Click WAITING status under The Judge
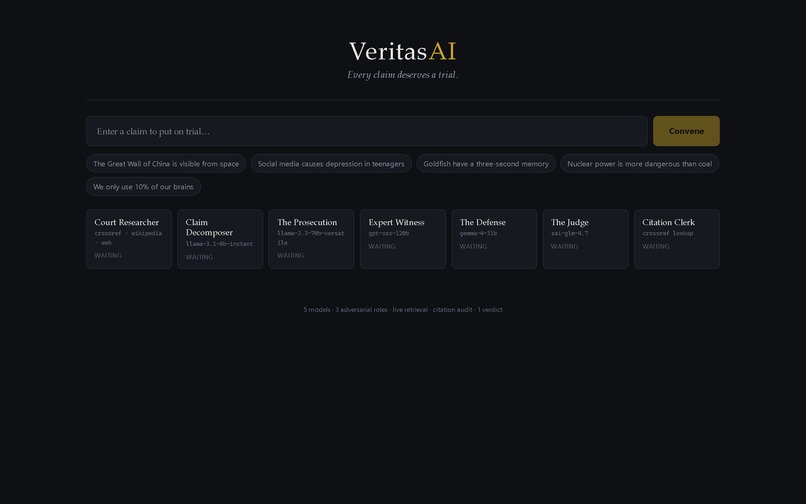The height and width of the screenshot is (504, 806). (x=564, y=247)
